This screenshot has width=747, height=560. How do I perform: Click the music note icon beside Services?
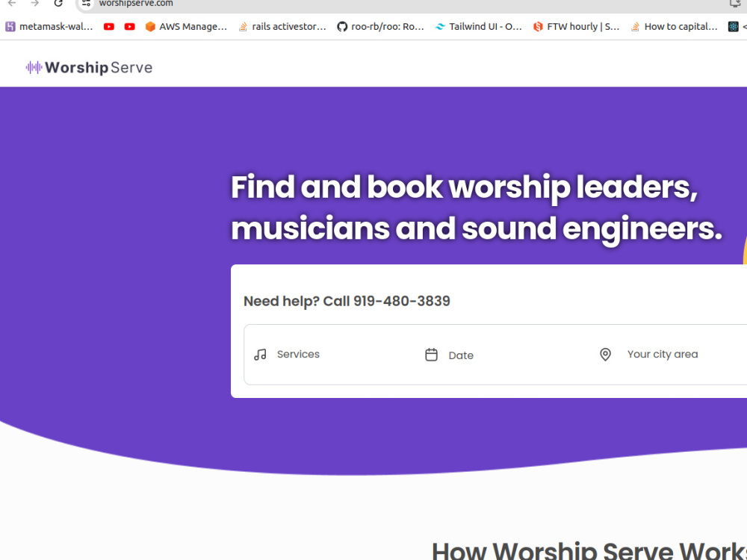260,354
